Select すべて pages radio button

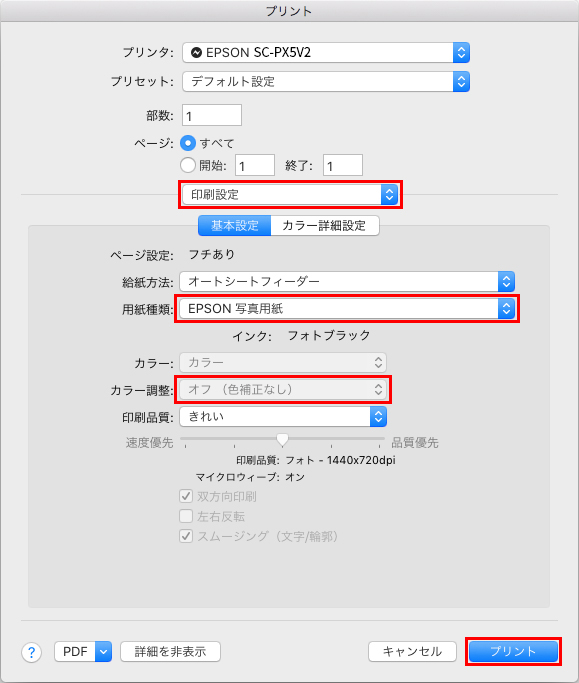188,143
